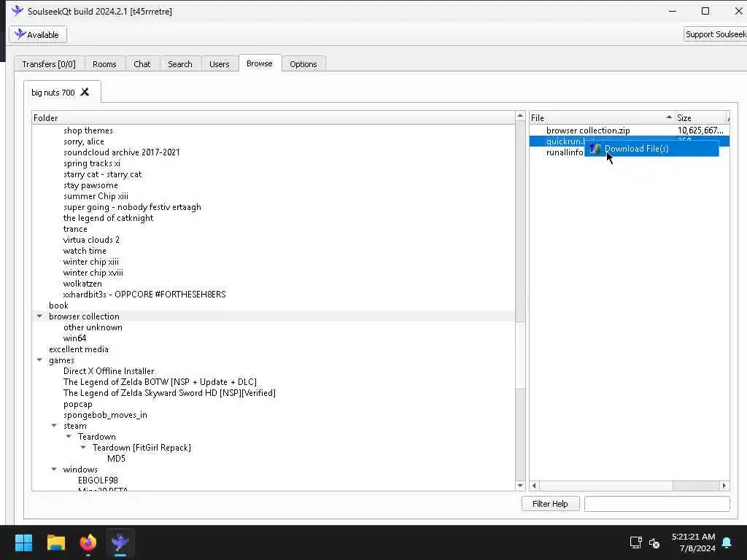Viewport: 747px width, 560px height.
Task: Collapse the Teardown folder
Action: [x=69, y=437]
